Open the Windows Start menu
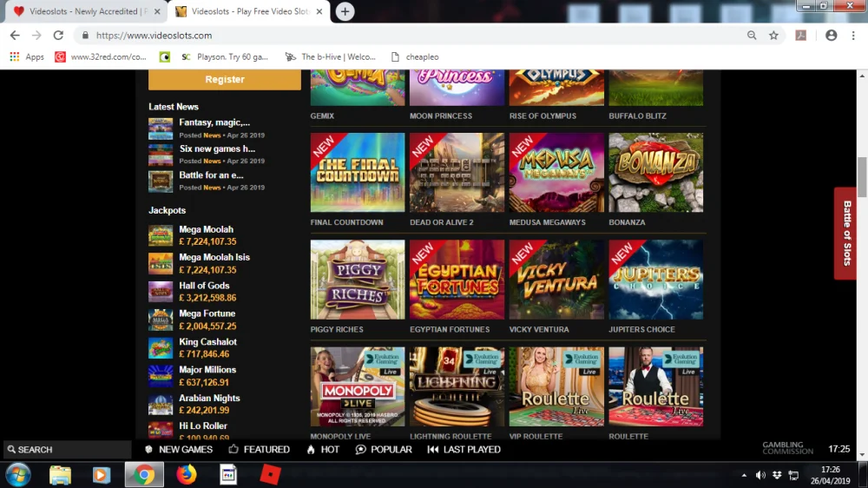 coord(17,475)
